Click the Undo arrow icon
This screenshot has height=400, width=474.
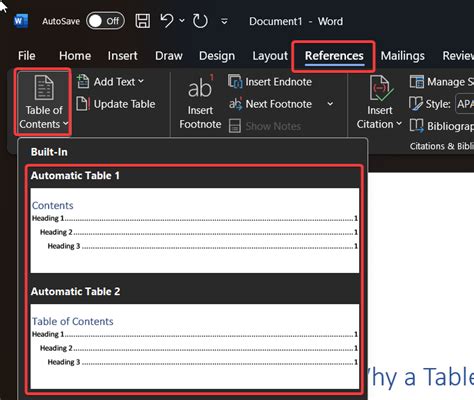coord(167,21)
